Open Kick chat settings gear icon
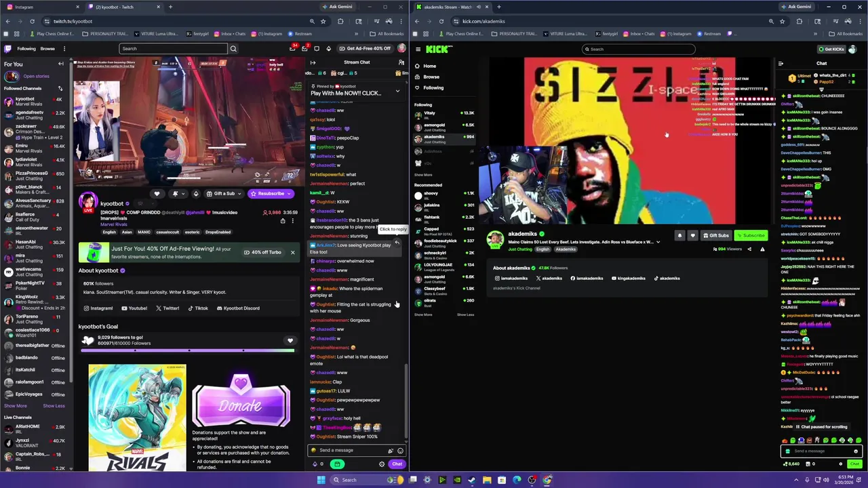This screenshot has height=488, width=868. (841, 464)
